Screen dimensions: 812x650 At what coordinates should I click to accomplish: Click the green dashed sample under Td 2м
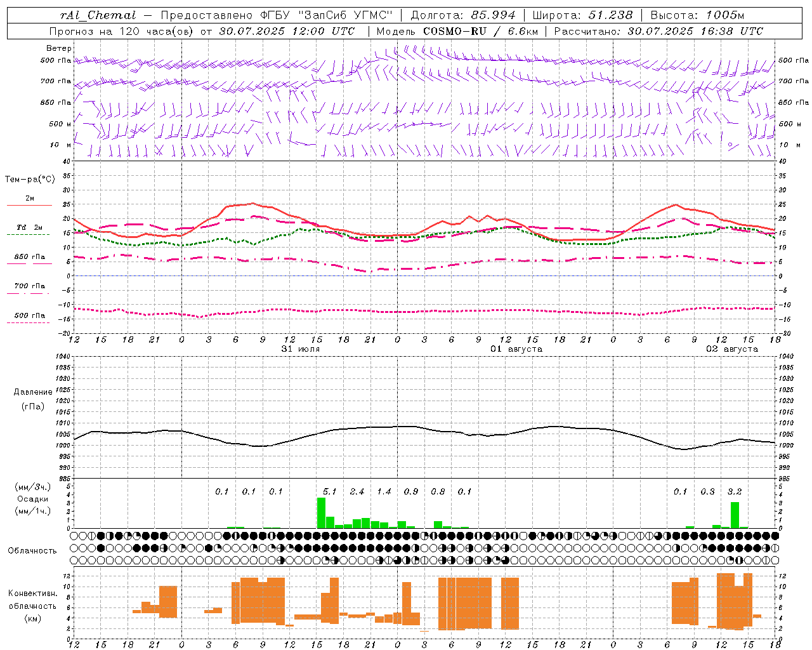tap(28, 235)
